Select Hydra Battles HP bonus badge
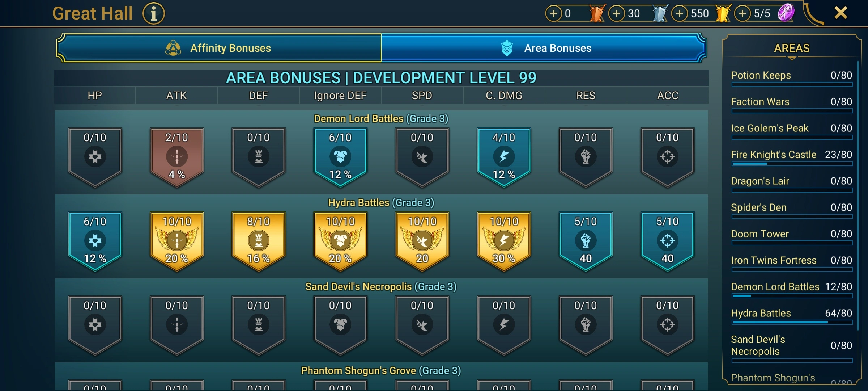Image resolution: width=868 pixels, height=391 pixels. tap(95, 241)
